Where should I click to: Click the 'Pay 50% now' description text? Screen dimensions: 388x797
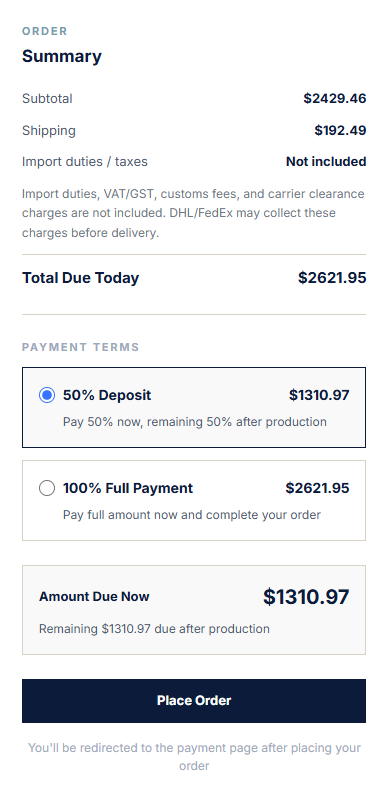pos(195,421)
